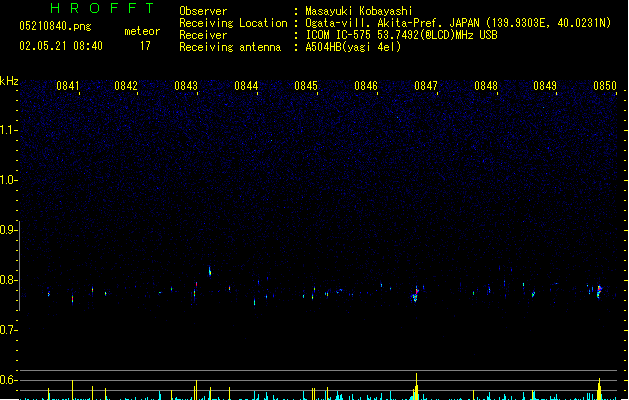Click the 'meteor' count label
Screen dimensions: 629x400
tap(142, 31)
